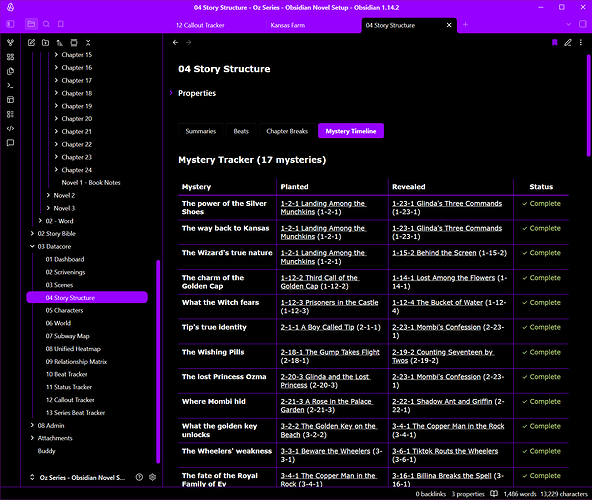Image resolution: width=592 pixels, height=500 pixels.
Task: Open the Buddy note
Action: point(46,451)
